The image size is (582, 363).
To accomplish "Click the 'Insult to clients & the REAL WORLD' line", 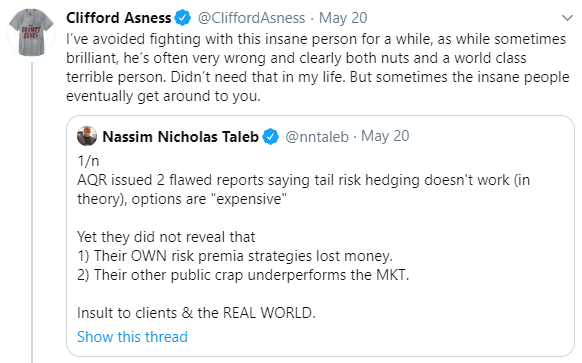I will coord(196,313).
